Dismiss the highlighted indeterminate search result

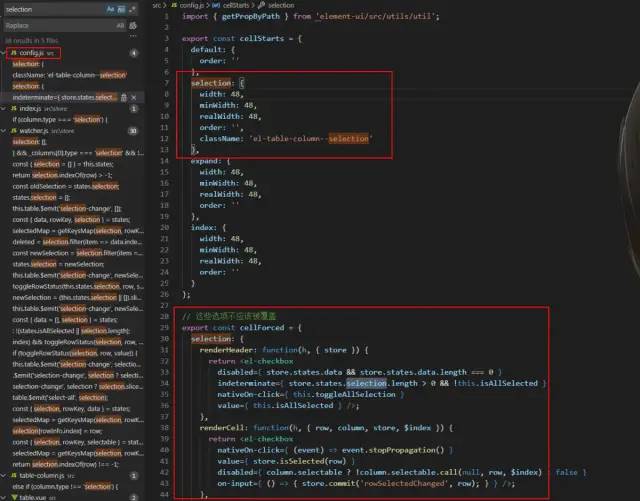point(133,97)
